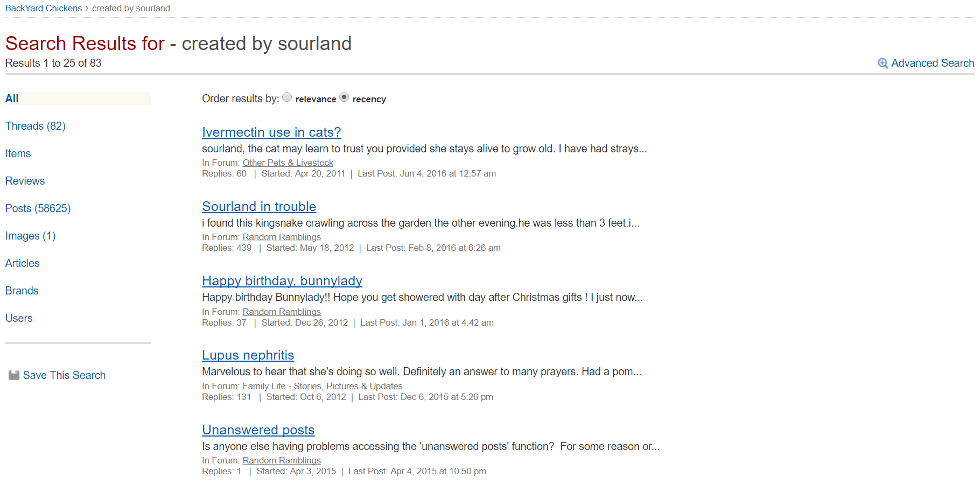This screenshot has width=980, height=492.
Task: Show Articles results
Action: (23, 263)
